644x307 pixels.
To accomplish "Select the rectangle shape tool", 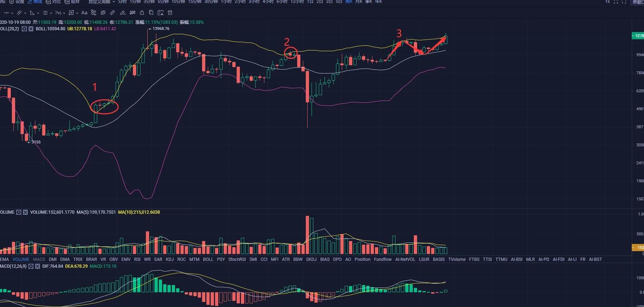I will 71,13.
